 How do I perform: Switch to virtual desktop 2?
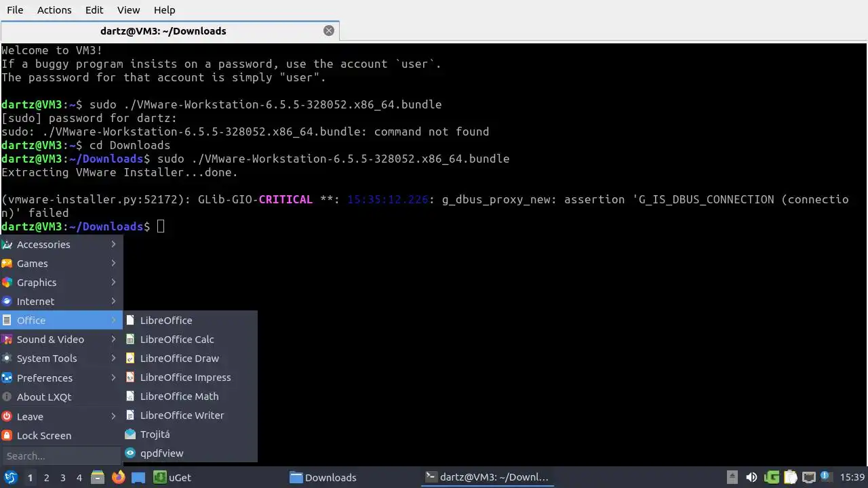(46, 477)
